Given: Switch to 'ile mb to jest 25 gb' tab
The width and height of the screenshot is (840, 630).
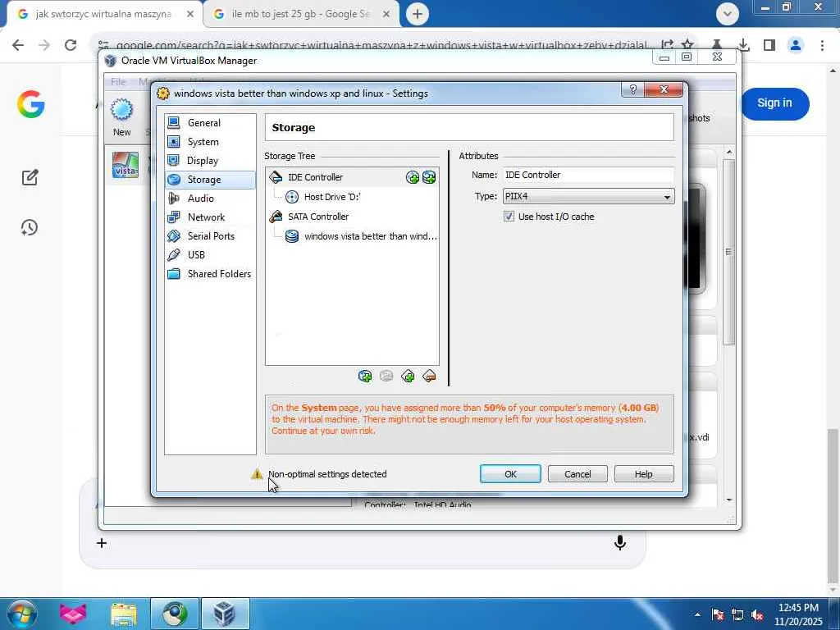Looking at the screenshot, I should click(x=300, y=15).
